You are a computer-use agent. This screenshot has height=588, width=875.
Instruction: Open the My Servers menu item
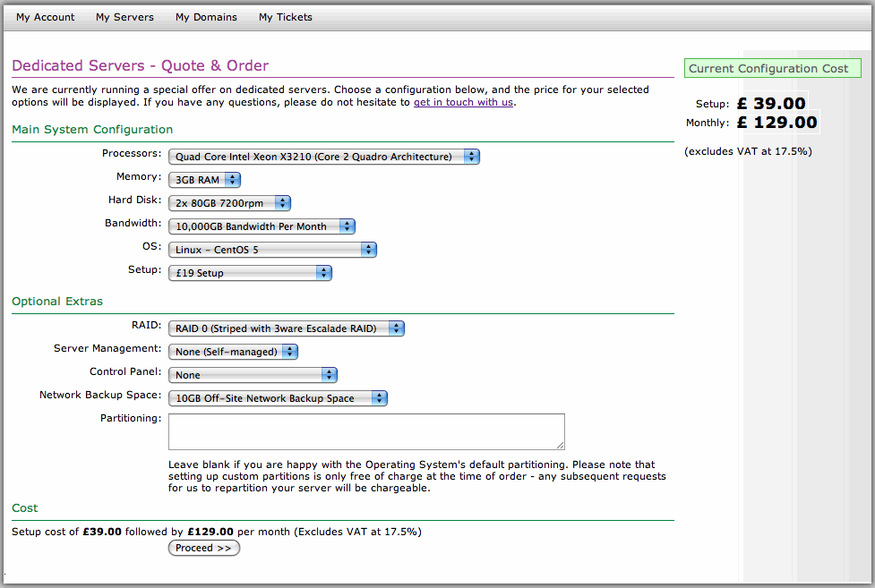click(124, 17)
